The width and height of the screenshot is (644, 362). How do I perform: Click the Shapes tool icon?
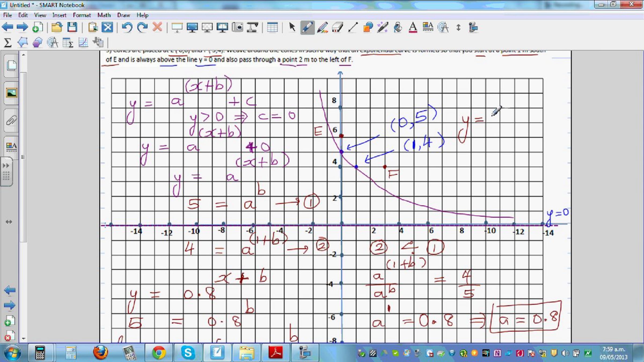click(368, 27)
